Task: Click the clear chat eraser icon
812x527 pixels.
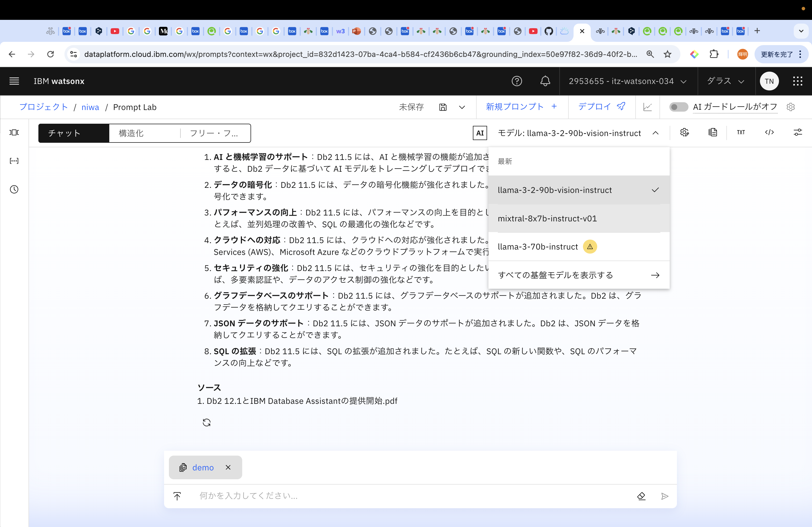Action: pos(641,496)
